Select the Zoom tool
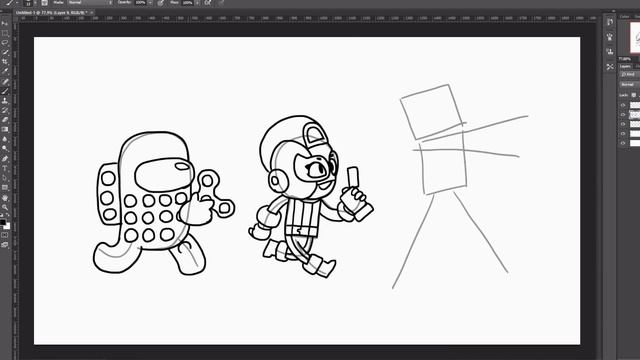Viewport: 640px width, 360px height. 5,207
